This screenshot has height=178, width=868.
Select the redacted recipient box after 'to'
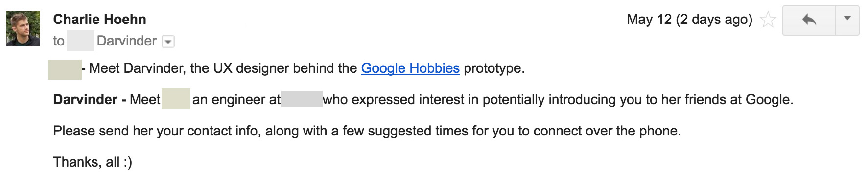coord(80,41)
